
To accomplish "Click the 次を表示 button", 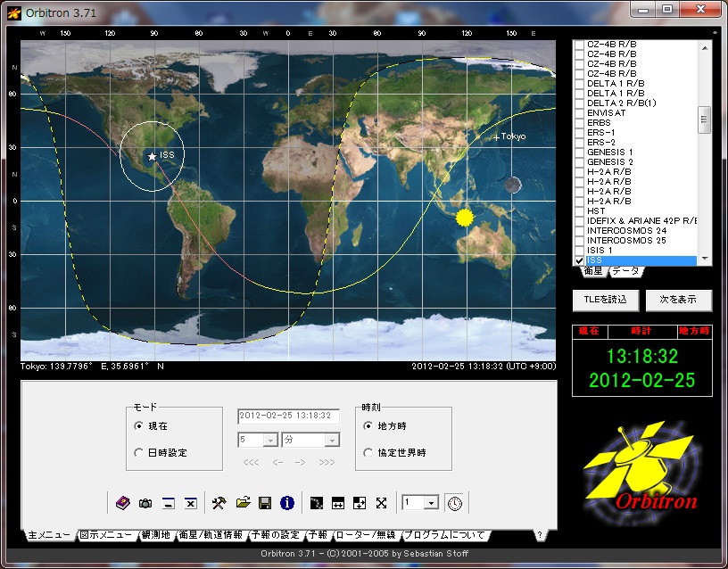I will tap(678, 300).
